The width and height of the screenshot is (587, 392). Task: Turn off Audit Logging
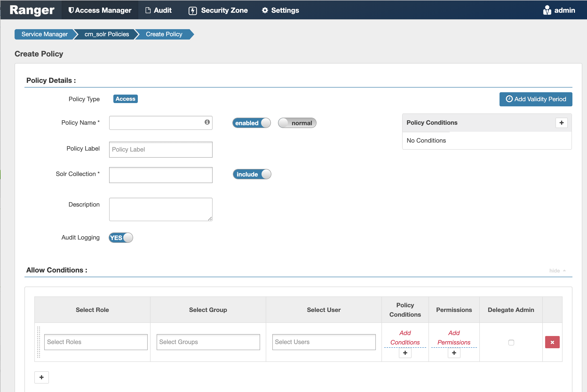click(121, 238)
